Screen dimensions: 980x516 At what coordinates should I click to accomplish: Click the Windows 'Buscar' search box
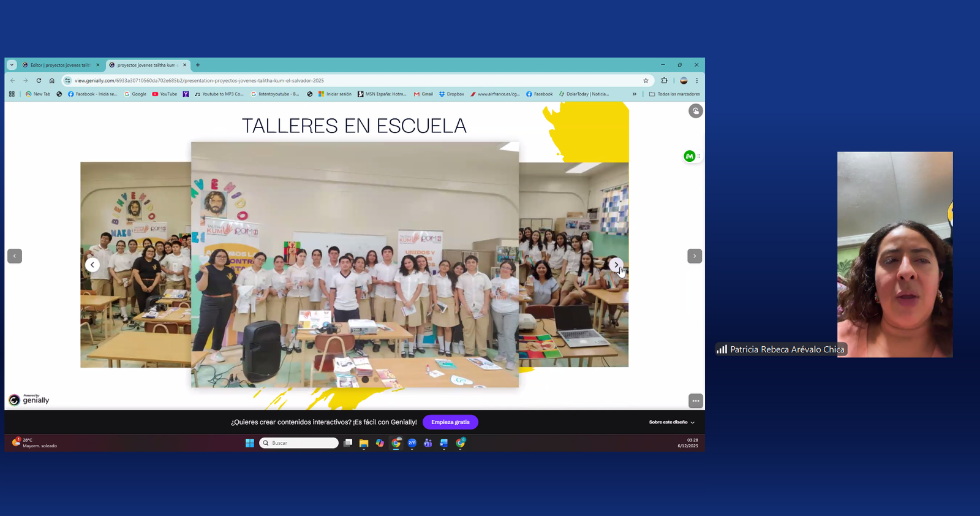[x=300, y=443]
